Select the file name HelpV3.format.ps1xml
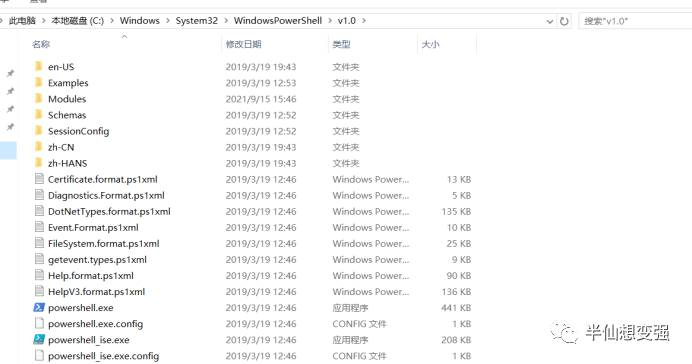This screenshot has height=364, width=692. pos(96,292)
